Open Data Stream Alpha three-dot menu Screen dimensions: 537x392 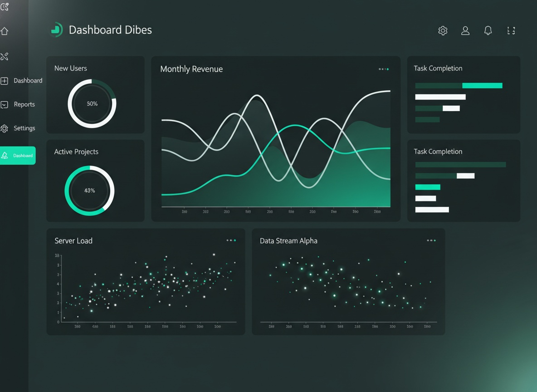point(431,240)
